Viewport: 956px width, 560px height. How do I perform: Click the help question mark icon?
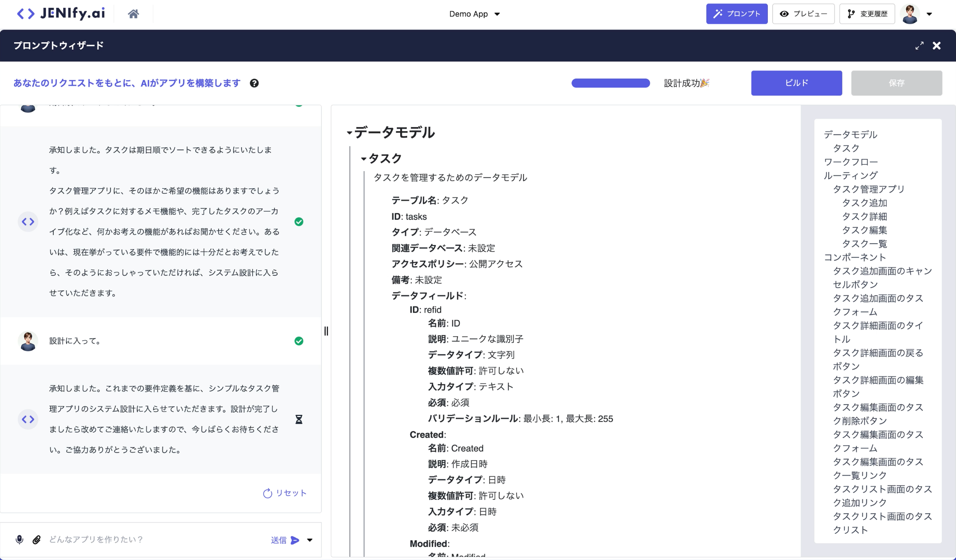tap(254, 83)
